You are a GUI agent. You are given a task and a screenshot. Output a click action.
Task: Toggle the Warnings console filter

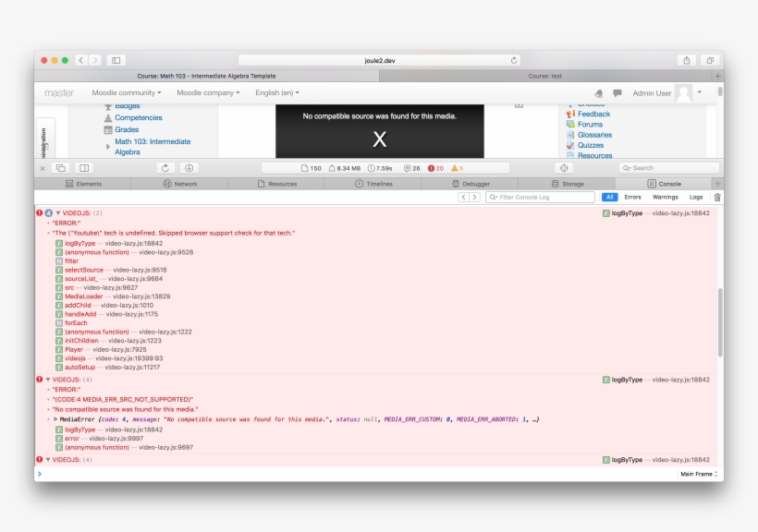pyautogui.click(x=665, y=197)
